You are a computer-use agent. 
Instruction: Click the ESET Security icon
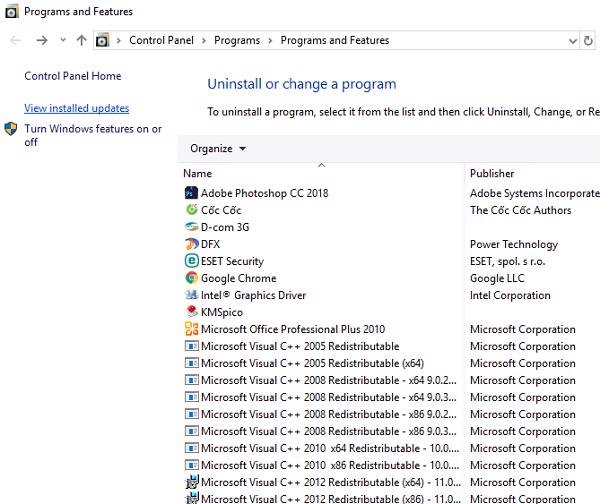192,261
